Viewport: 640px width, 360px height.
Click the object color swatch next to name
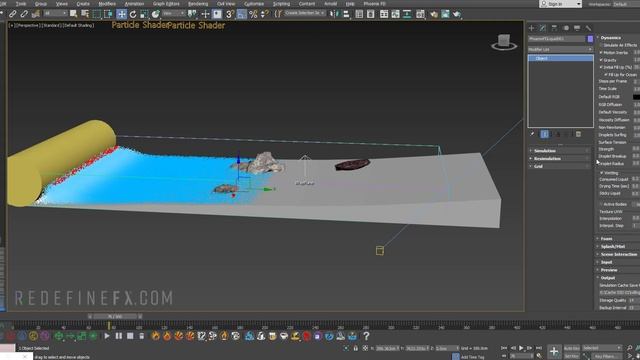click(x=590, y=39)
